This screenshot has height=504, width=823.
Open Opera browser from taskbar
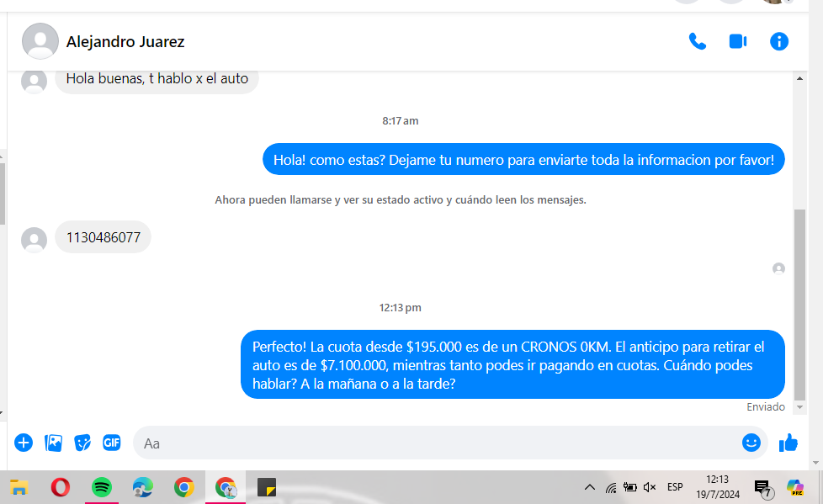pyautogui.click(x=60, y=487)
